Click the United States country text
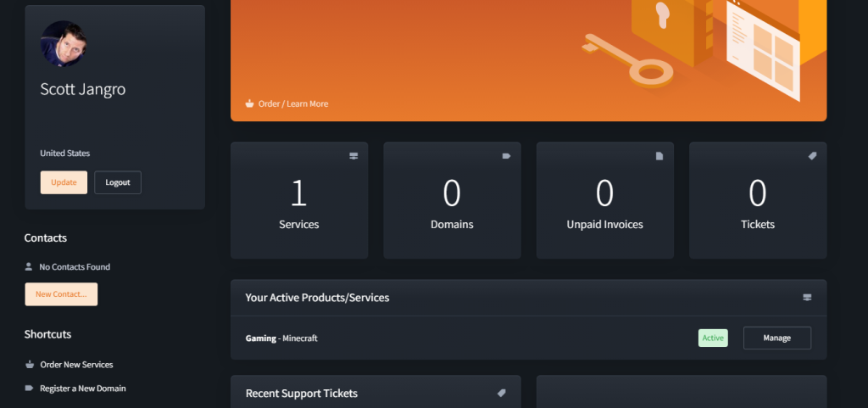 64,153
